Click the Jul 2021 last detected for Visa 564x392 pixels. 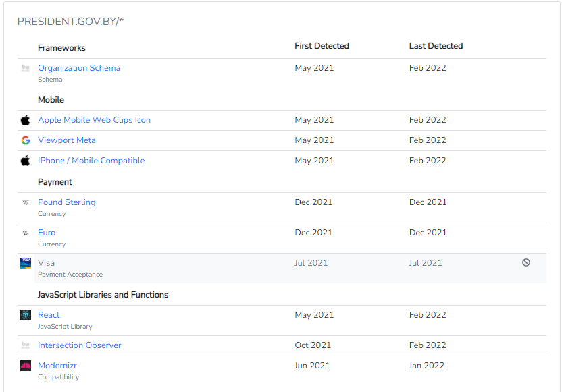tap(425, 263)
